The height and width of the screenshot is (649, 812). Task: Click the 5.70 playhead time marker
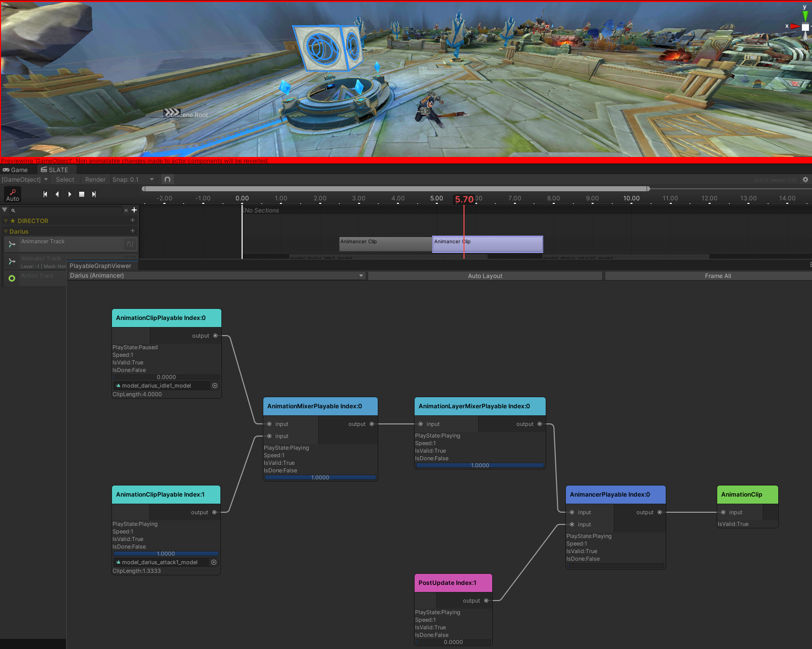point(464,199)
